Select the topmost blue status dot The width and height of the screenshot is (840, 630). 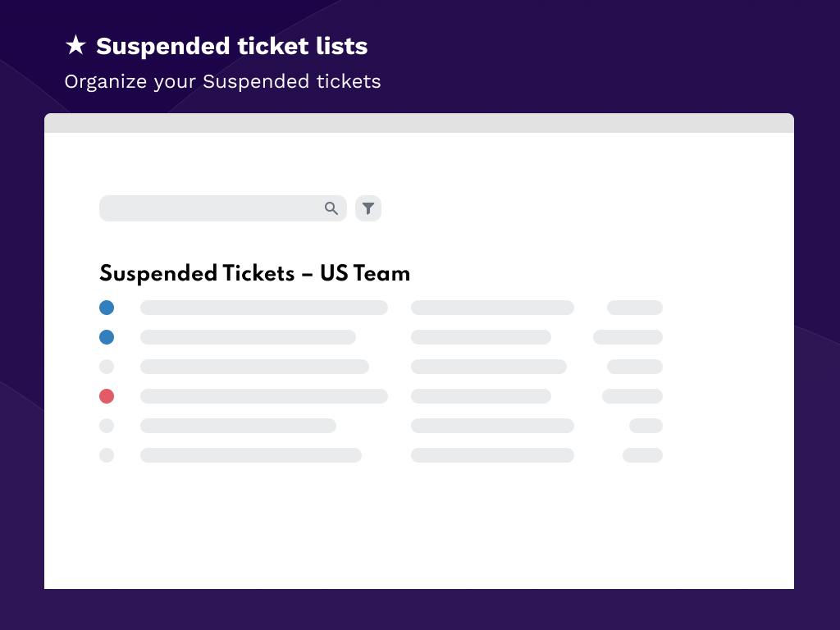[x=107, y=308]
